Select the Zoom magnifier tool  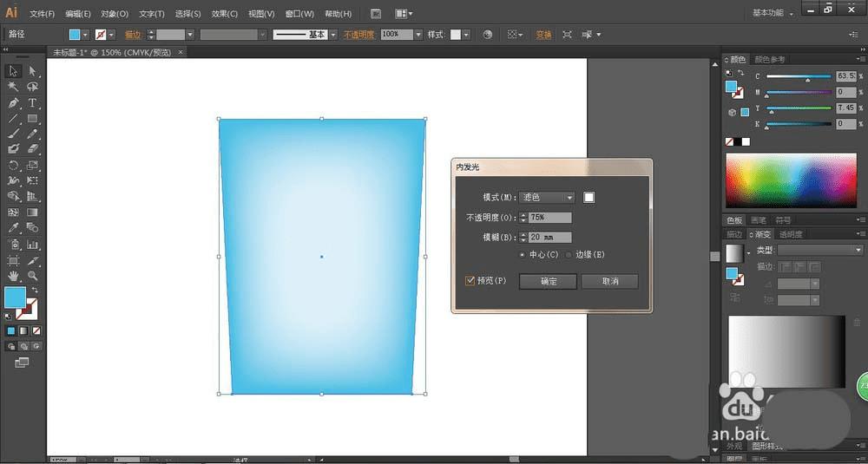(32, 275)
